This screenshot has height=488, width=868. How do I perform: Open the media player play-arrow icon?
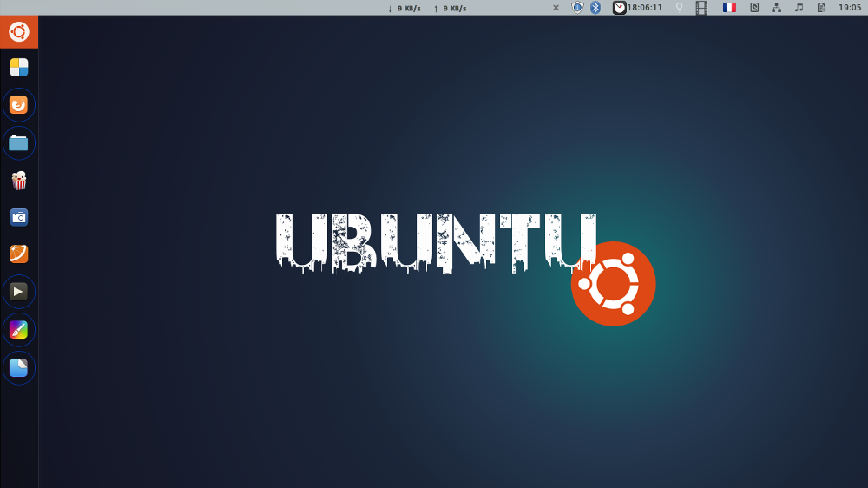pos(19,292)
